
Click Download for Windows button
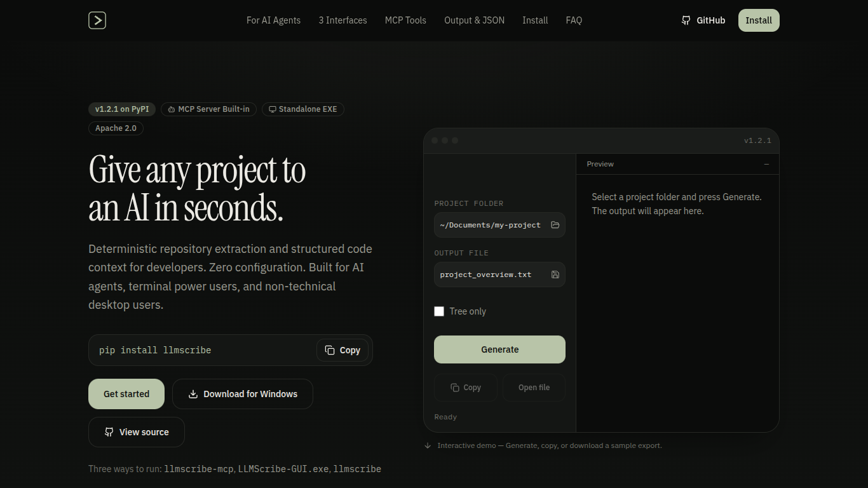point(243,394)
